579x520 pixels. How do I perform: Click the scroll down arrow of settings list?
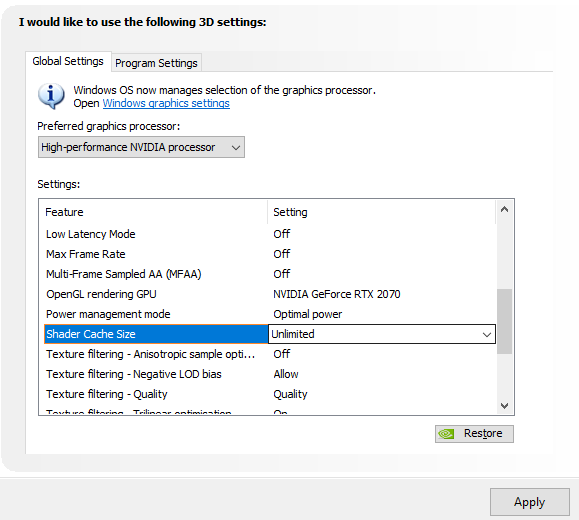click(504, 406)
